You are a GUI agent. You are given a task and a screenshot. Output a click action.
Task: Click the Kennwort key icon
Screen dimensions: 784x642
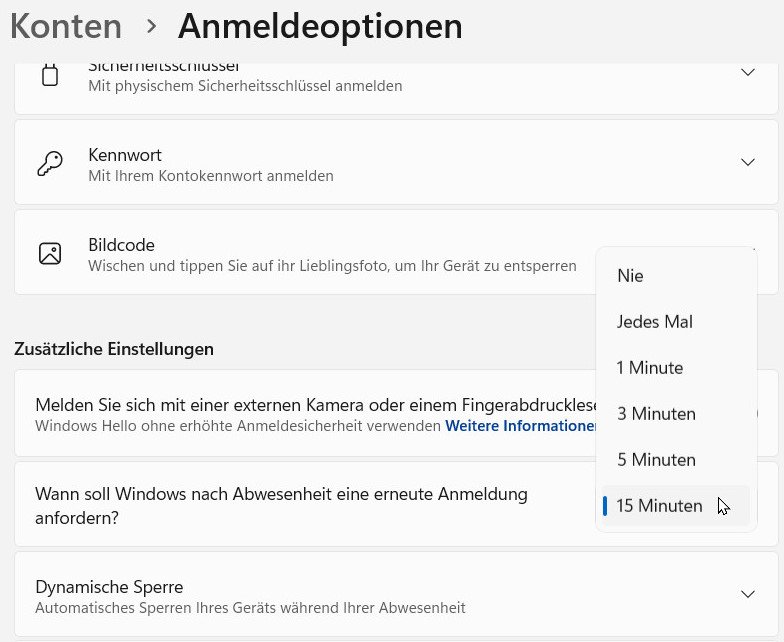[x=50, y=164]
